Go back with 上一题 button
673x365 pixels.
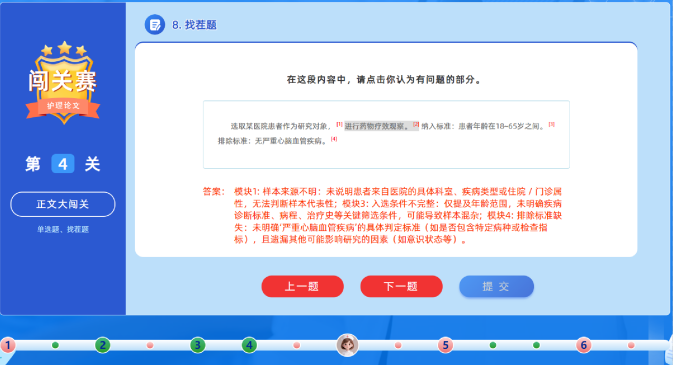pos(303,286)
